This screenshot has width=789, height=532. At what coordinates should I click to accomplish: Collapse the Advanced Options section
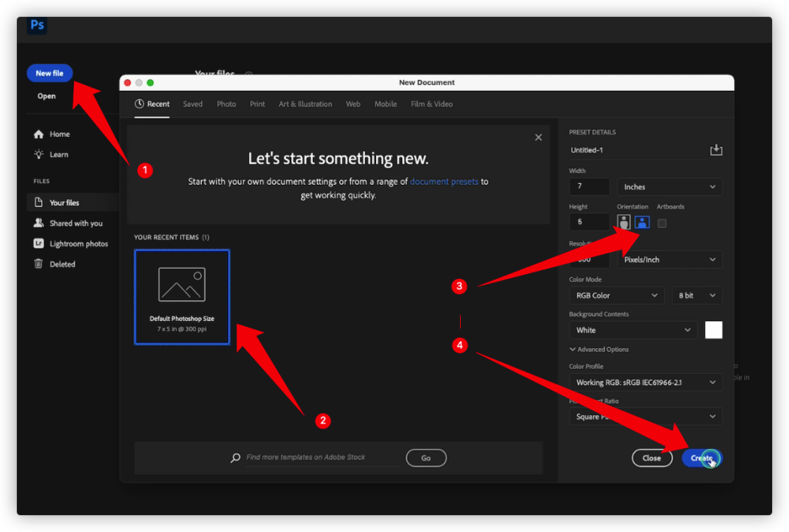click(599, 349)
